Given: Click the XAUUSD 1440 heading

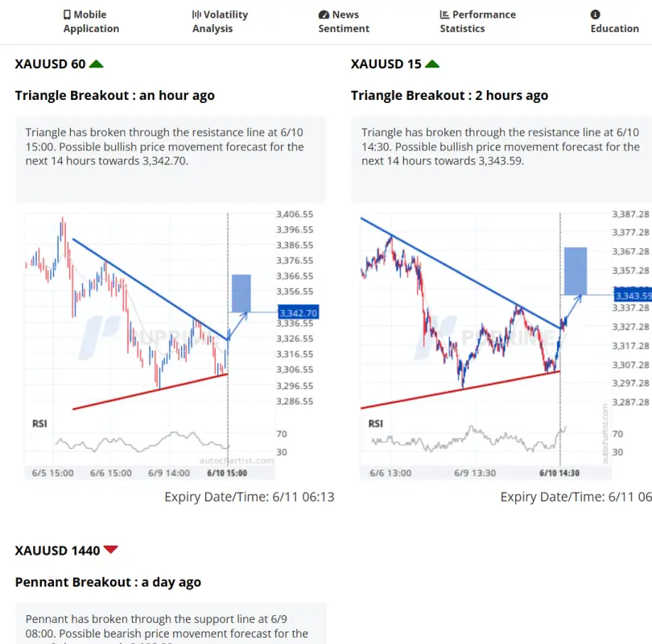Looking at the screenshot, I should pos(57,551).
